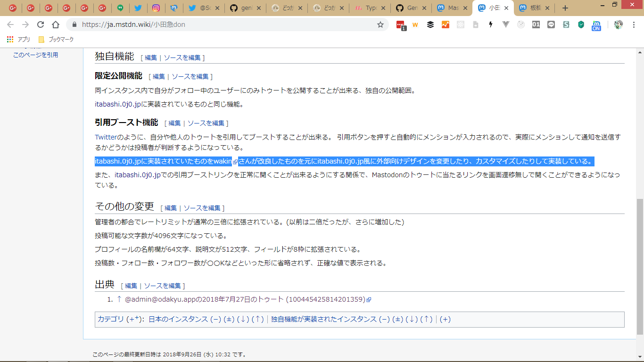Click the このページを引用 sidebar link
The width and height of the screenshot is (644, 362).
(x=35, y=55)
